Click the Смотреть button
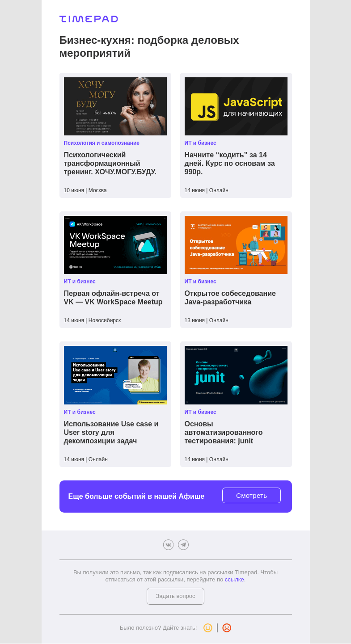The width and height of the screenshot is (351, 644). [x=251, y=495]
